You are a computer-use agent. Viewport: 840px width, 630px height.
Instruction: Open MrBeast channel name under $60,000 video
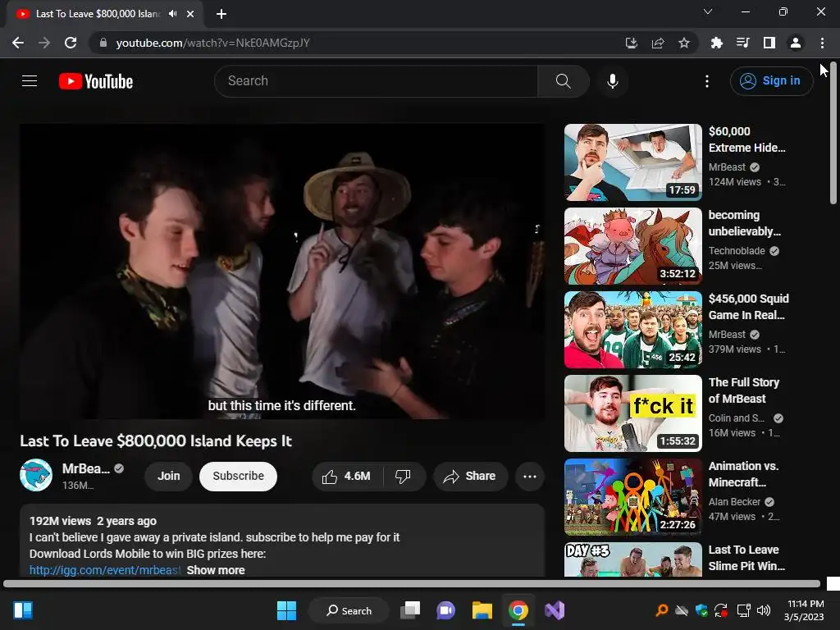pyautogui.click(x=727, y=167)
